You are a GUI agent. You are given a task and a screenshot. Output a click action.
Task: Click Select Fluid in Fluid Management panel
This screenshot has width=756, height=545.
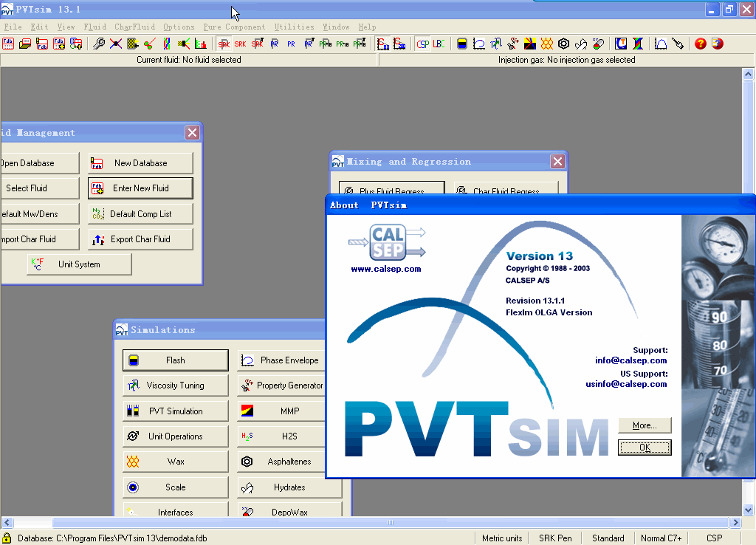[x=40, y=188]
